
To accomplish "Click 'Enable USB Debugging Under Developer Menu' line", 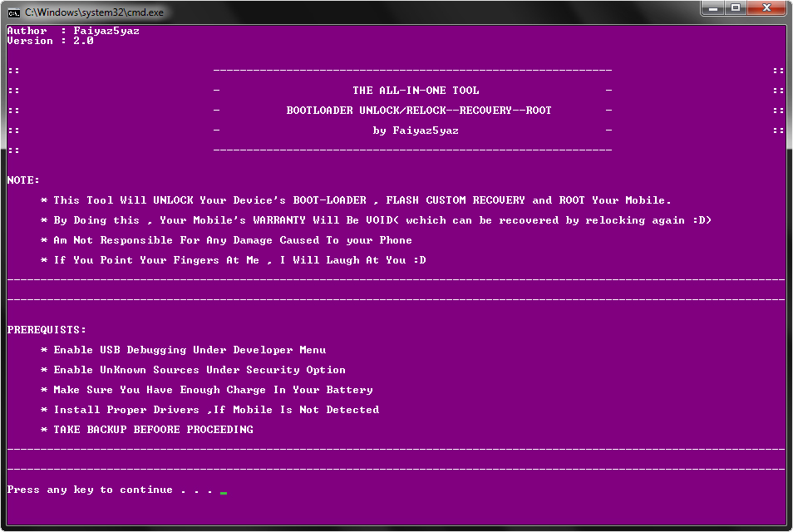I will click(190, 350).
